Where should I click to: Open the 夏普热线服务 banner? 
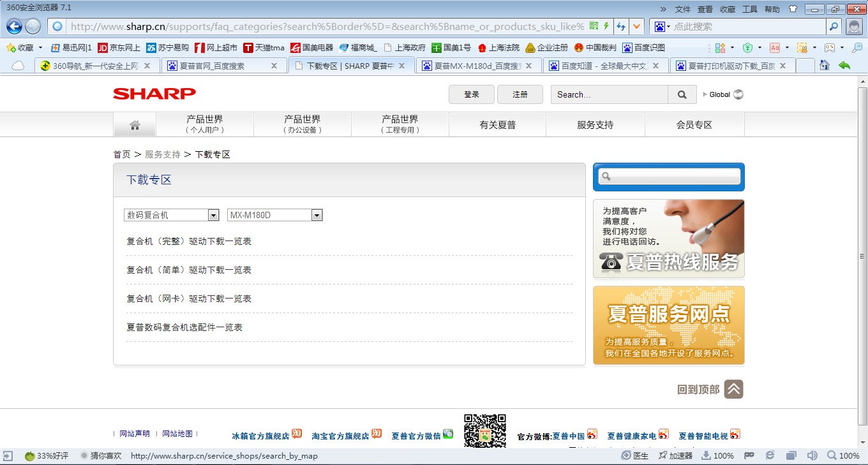point(668,239)
